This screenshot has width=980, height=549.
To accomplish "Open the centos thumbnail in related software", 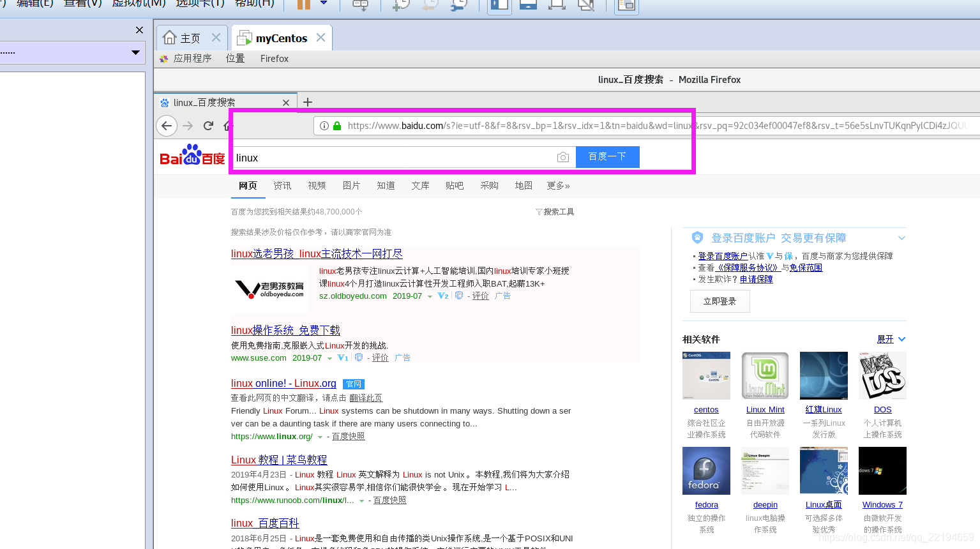I will pos(706,375).
